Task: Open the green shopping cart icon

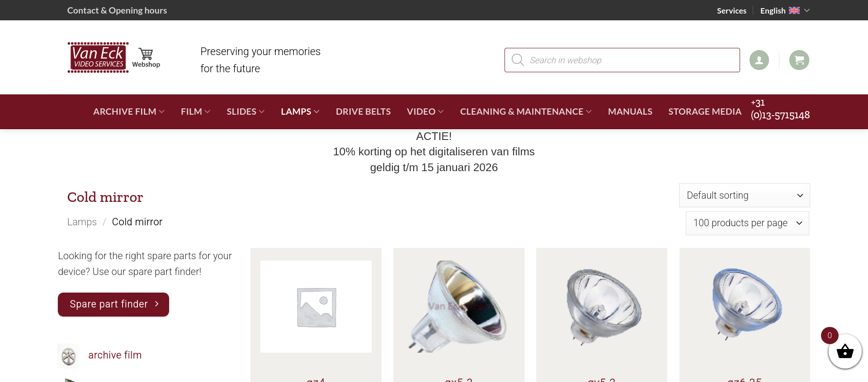Action: click(x=799, y=60)
